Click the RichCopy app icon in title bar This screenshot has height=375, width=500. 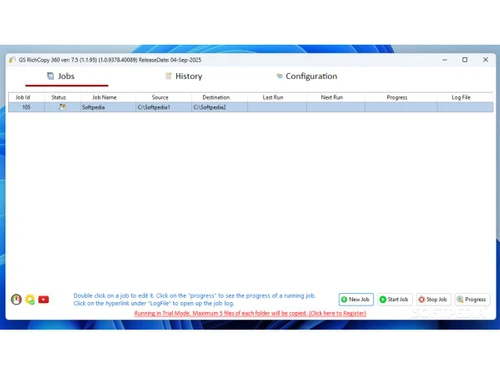pos(12,60)
